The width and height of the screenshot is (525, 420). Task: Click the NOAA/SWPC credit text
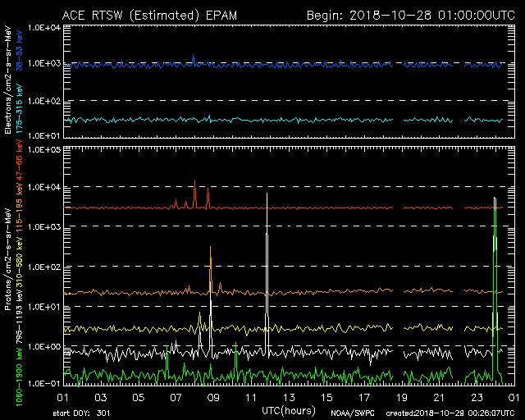(x=349, y=413)
